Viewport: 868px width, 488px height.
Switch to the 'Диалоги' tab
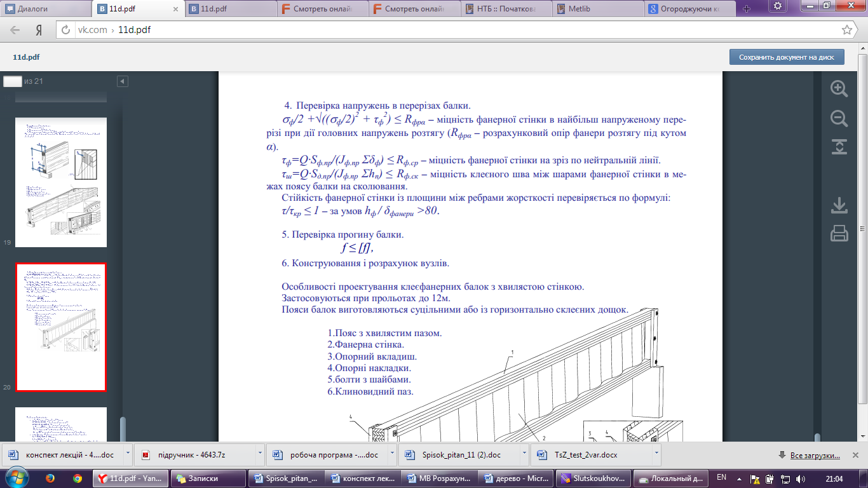pos(46,9)
